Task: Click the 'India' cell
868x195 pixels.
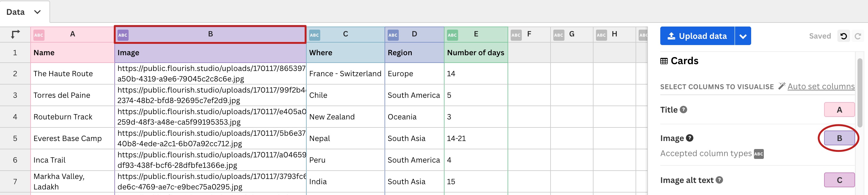Action: pyautogui.click(x=345, y=181)
